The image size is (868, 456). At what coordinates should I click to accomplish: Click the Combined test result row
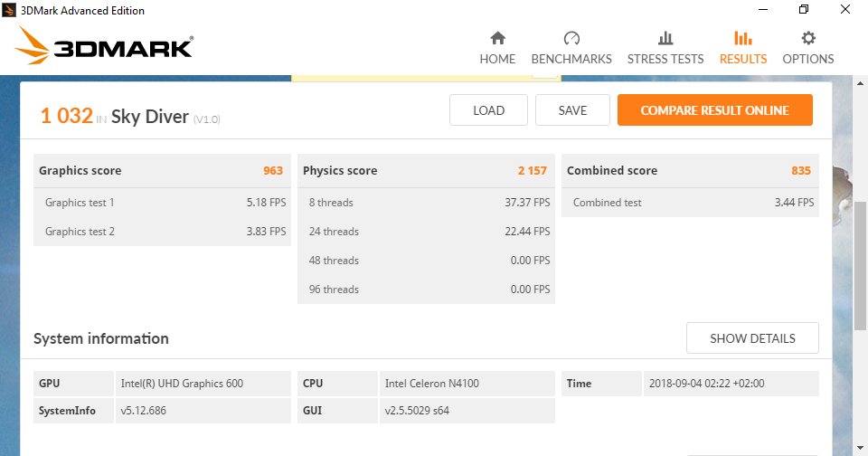coord(690,203)
